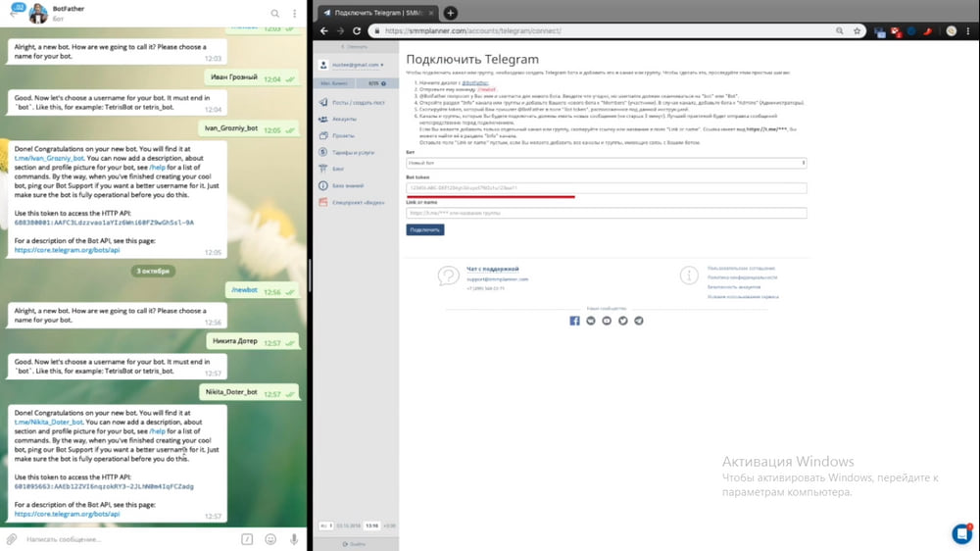This screenshot has height=551, width=980.
Task: Click the /newbot command sent at 12:56
Action: [x=244, y=290]
